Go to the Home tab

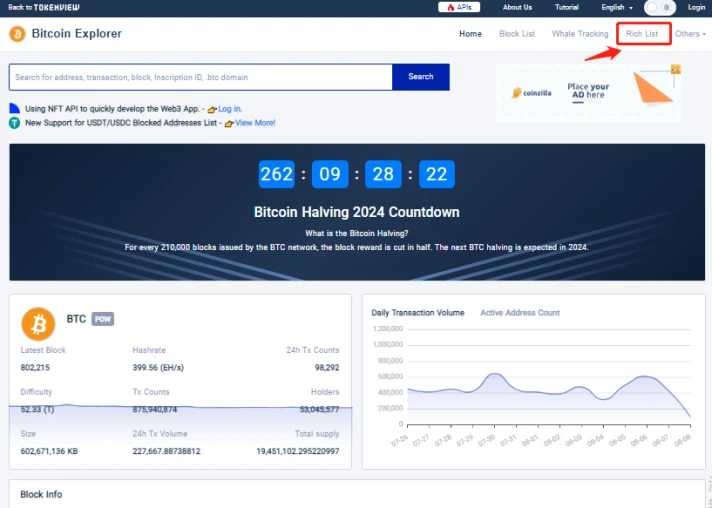(470, 34)
